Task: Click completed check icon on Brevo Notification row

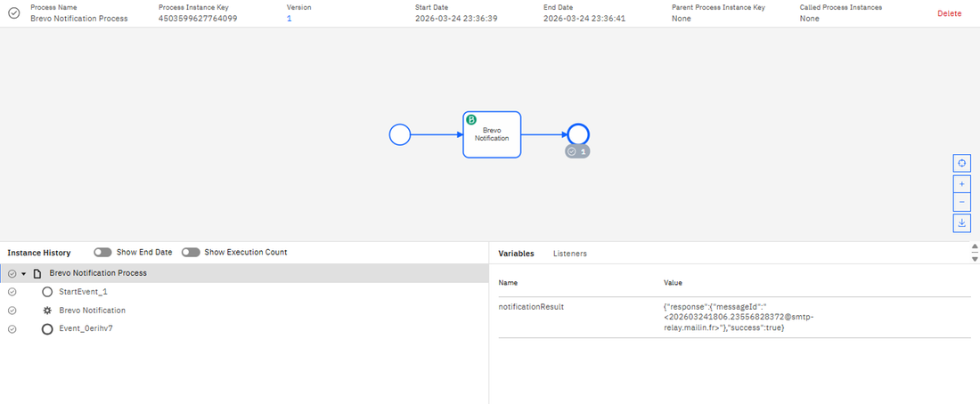Action: pyautogui.click(x=12, y=311)
